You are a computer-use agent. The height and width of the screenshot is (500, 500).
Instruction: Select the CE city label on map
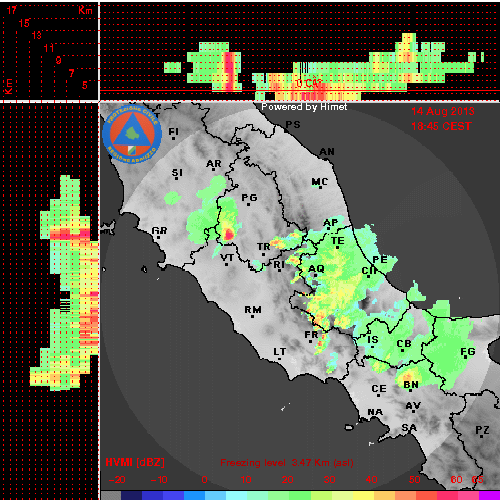[379, 389]
